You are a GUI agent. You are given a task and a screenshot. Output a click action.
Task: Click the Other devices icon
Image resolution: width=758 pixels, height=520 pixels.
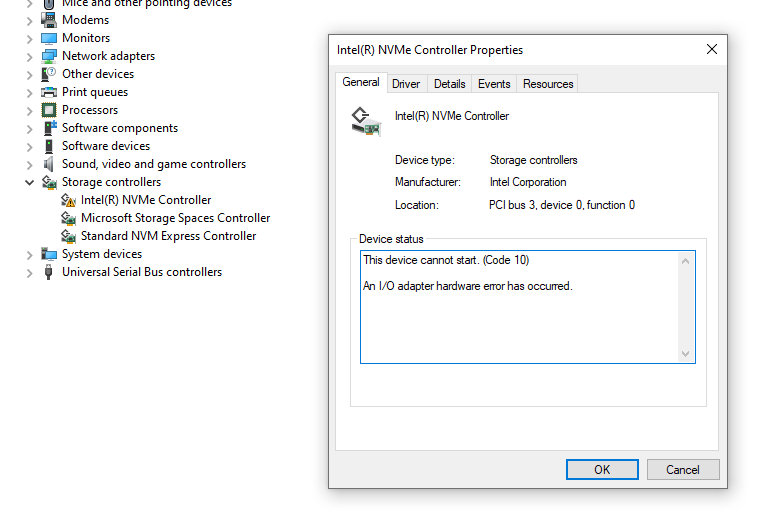(x=49, y=74)
